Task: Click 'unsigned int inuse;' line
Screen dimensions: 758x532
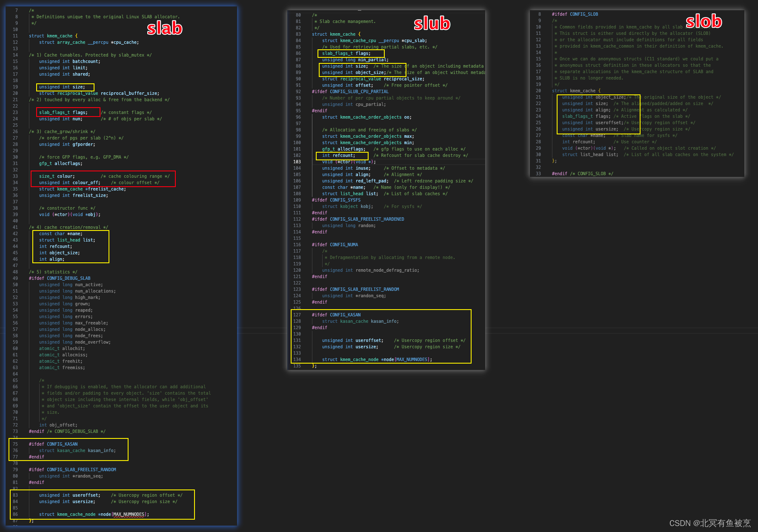Action: coord(346,168)
